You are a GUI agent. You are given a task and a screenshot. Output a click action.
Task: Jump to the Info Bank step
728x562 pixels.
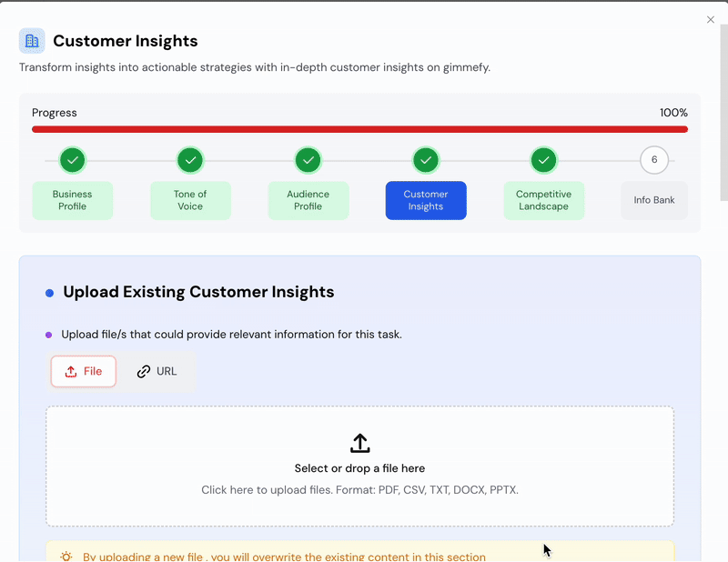pos(653,200)
